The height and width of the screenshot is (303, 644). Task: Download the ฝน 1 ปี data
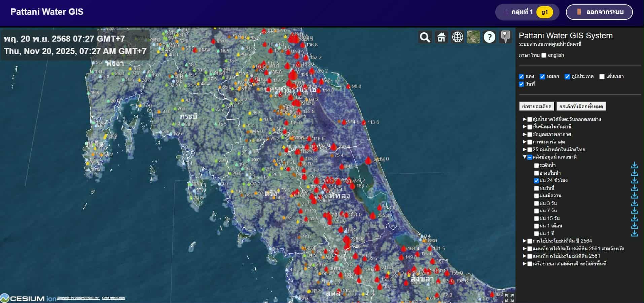tap(635, 233)
